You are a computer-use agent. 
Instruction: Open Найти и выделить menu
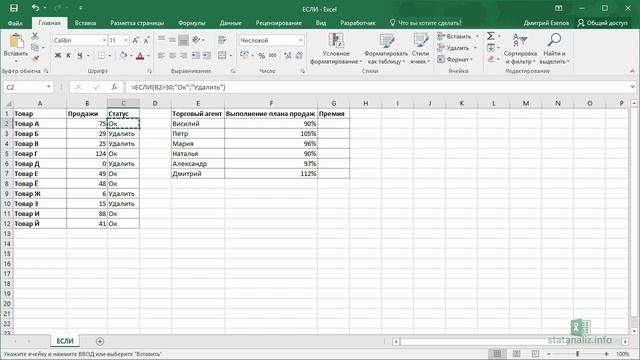tap(554, 49)
